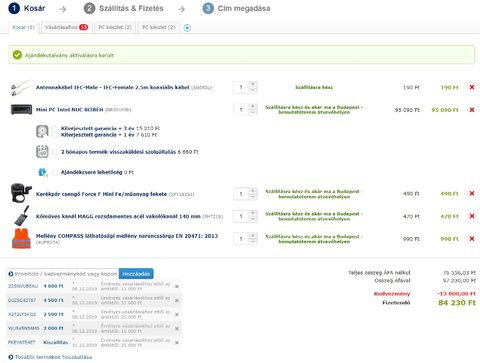Click the extended warranty shield icon

tap(42, 131)
